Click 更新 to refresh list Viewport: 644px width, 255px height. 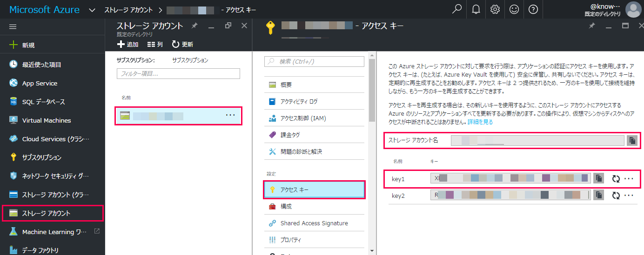coord(182,45)
